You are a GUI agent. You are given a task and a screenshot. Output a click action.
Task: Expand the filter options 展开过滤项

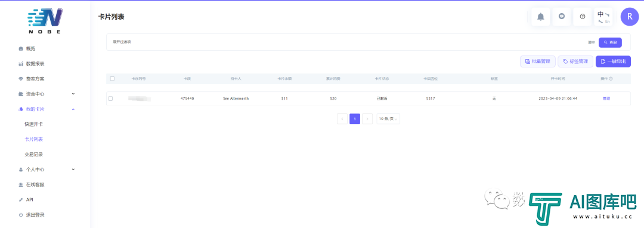pos(122,42)
